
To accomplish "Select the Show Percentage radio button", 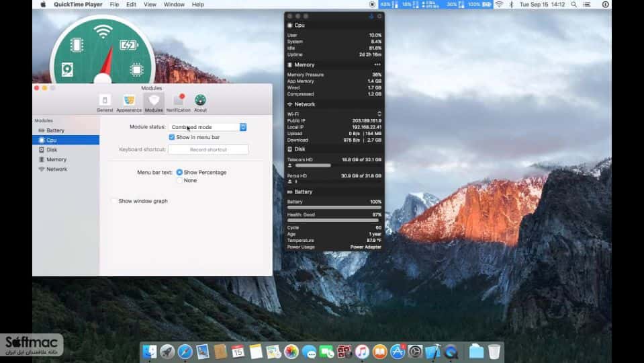I will pos(179,172).
